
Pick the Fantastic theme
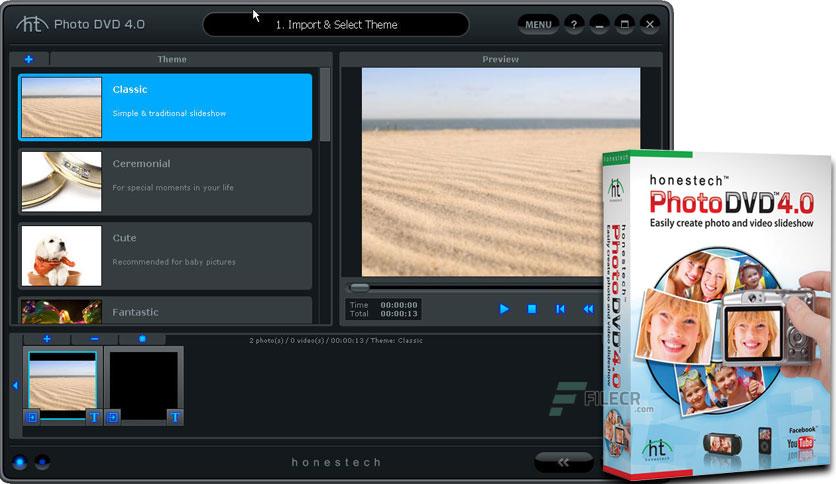(165, 311)
